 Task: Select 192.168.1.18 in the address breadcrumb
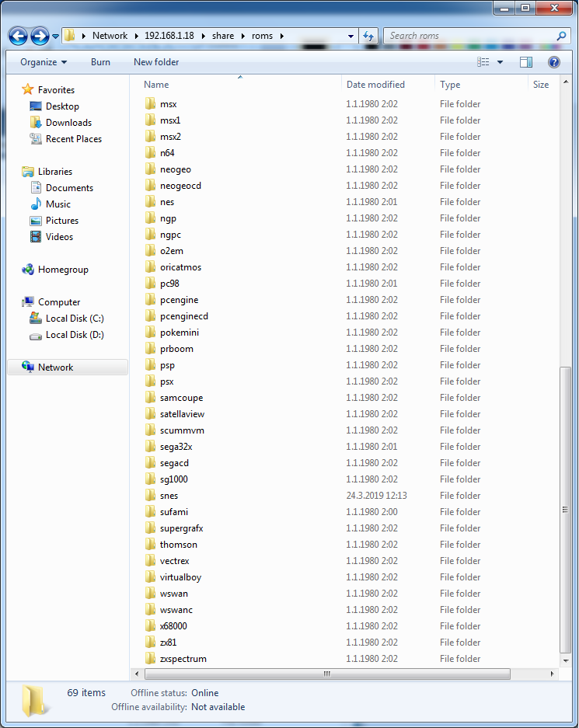[169, 36]
